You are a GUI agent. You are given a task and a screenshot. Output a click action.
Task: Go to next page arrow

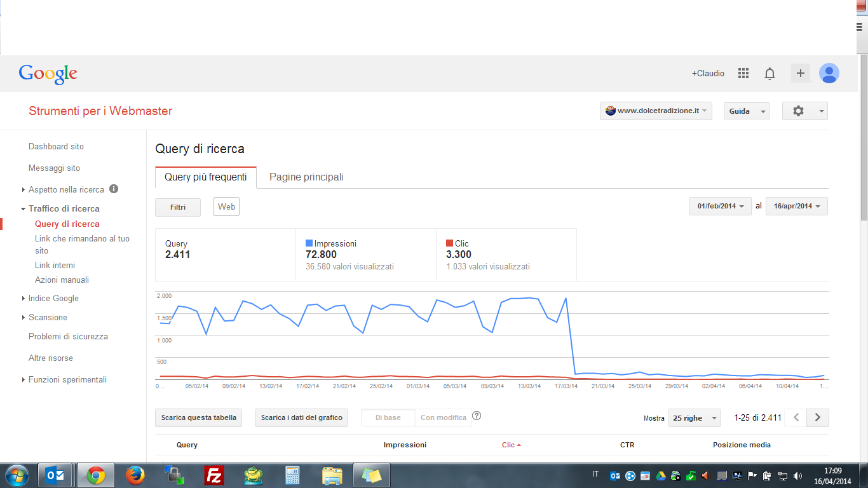818,417
